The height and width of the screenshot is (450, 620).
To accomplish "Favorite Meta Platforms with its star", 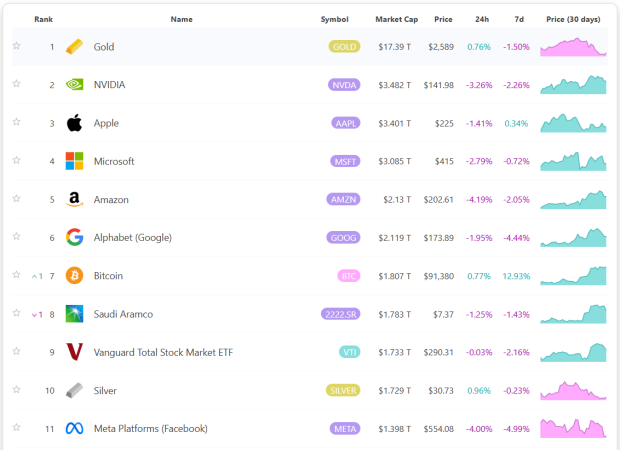I will click(17, 427).
